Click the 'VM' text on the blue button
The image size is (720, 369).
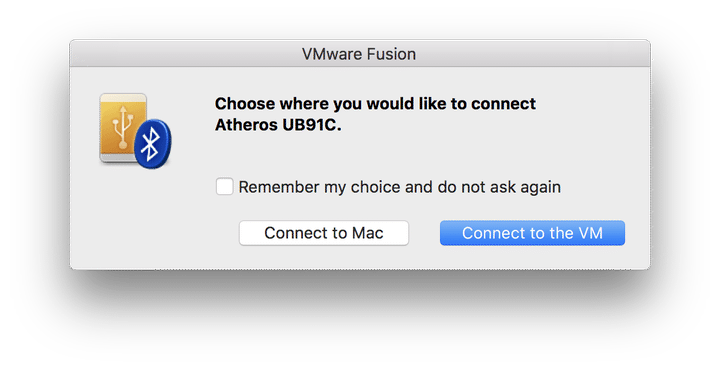[x=590, y=233]
